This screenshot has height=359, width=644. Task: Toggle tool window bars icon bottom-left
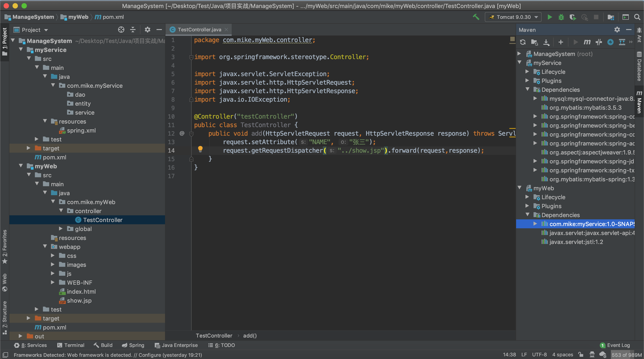[x=5, y=355]
